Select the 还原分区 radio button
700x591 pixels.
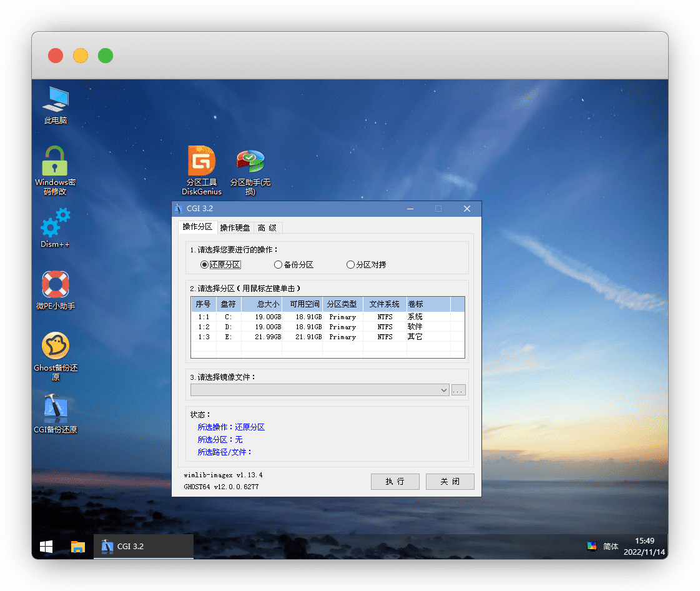[x=204, y=265]
